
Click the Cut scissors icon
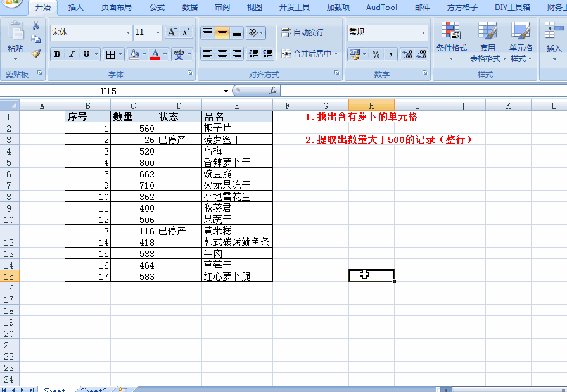click(x=36, y=26)
